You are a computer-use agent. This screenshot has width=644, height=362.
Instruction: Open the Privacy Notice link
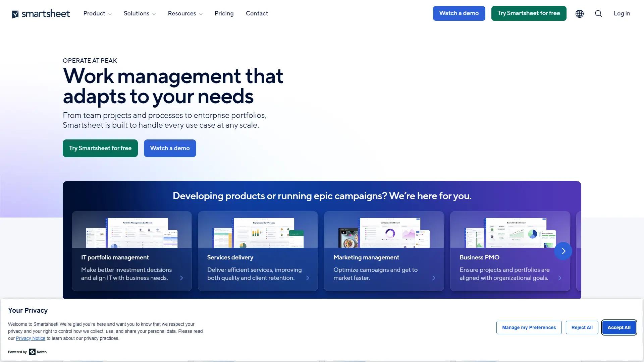(x=31, y=338)
